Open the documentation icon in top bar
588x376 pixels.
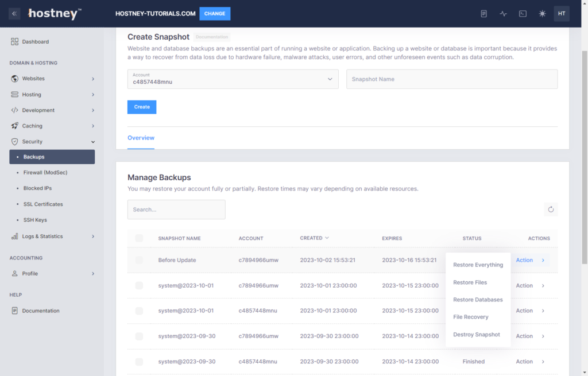pos(484,14)
